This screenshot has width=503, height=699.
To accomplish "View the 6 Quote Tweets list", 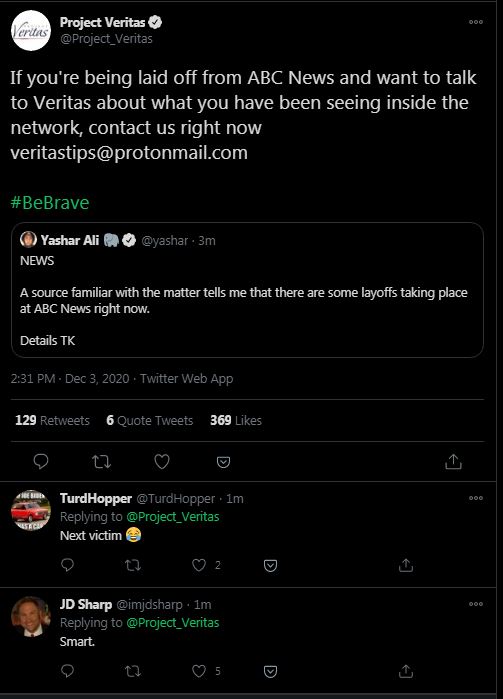I will point(149,420).
